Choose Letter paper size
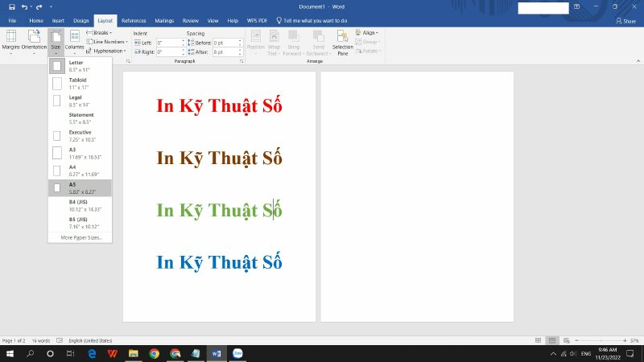The width and height of the screenshot is (644, 362). pos(80,66)
